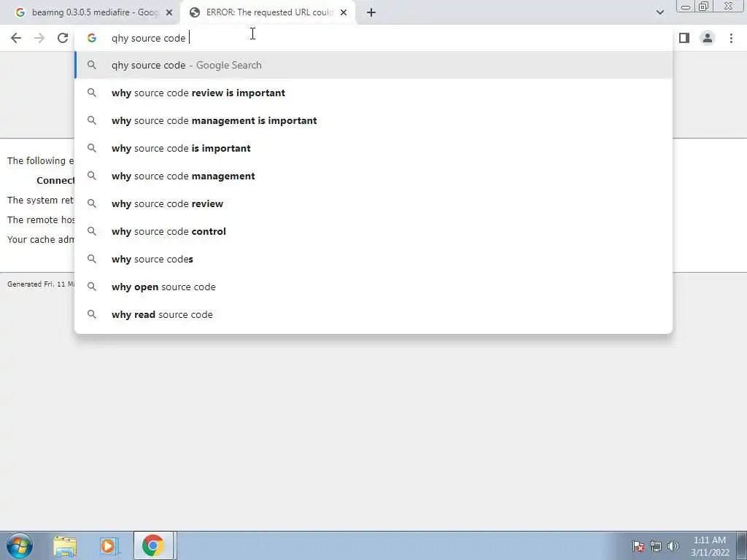Close the ERROR tab

[344, 13]
